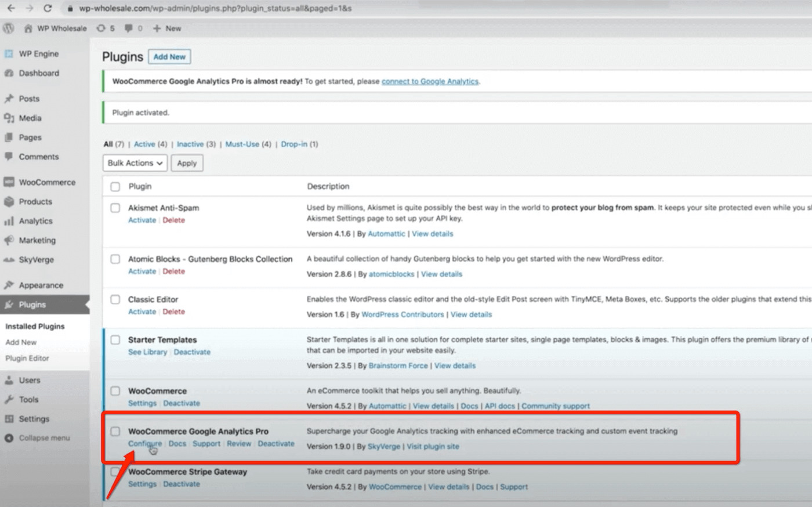Click the Analytics bar chart icon
Image resolution: width=812 pixels, height=507 pixels.
[9, 221]
